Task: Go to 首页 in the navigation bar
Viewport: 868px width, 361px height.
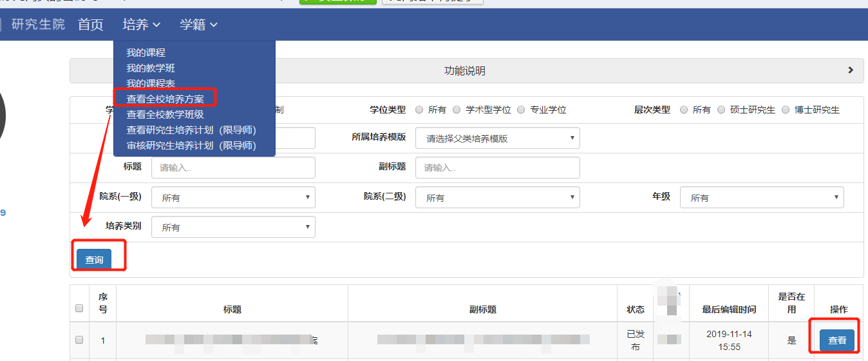Action: [x=90, y=24]
